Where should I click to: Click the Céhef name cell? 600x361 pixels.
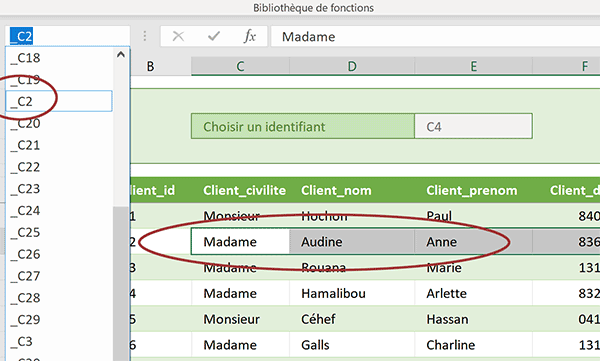pyautogui.click(x=352, y=319)
